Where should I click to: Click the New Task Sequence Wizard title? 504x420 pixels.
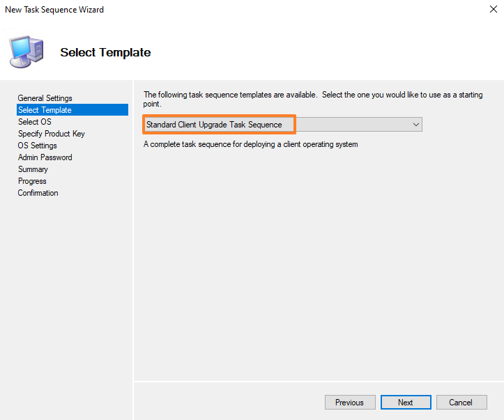point(54,10)
